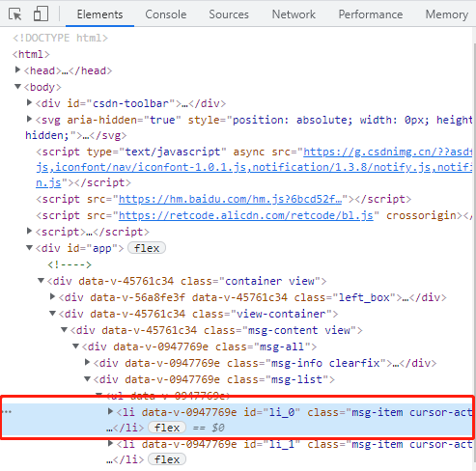Toggle the device toolbar icon
Screen dimensions: 476x471
tap(41, 14)
